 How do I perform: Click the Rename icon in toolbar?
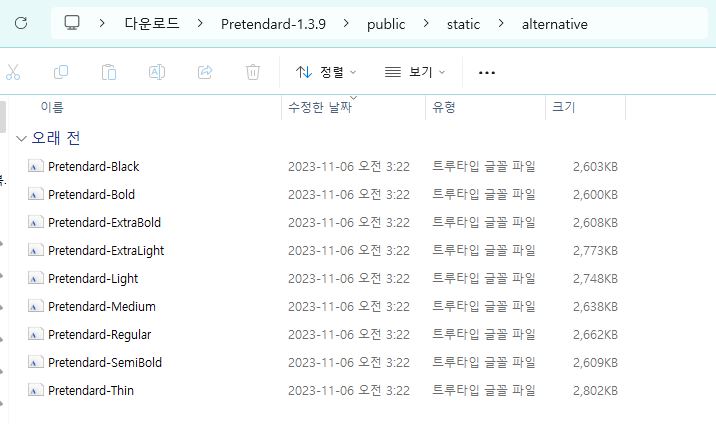(157, 72)
